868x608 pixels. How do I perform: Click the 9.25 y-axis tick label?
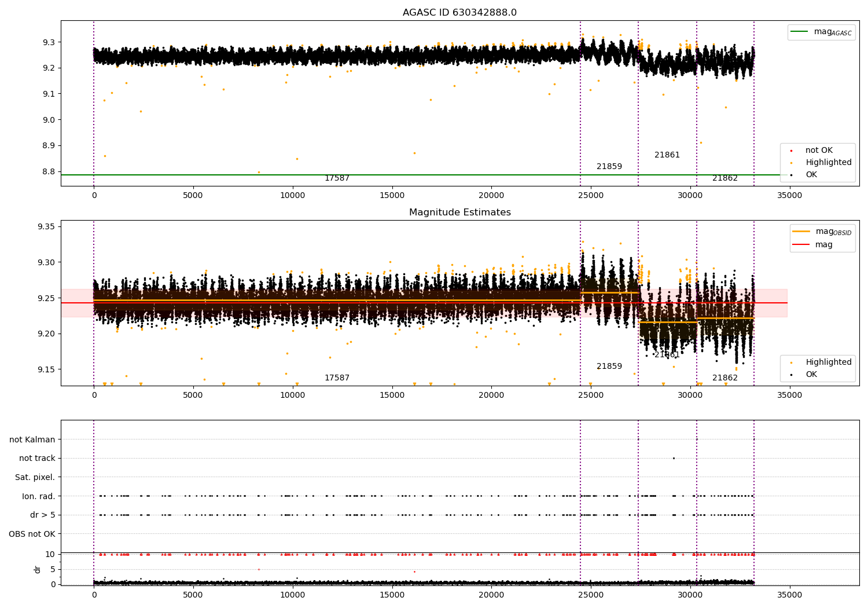pyautogui.click(x=46, y=298)
